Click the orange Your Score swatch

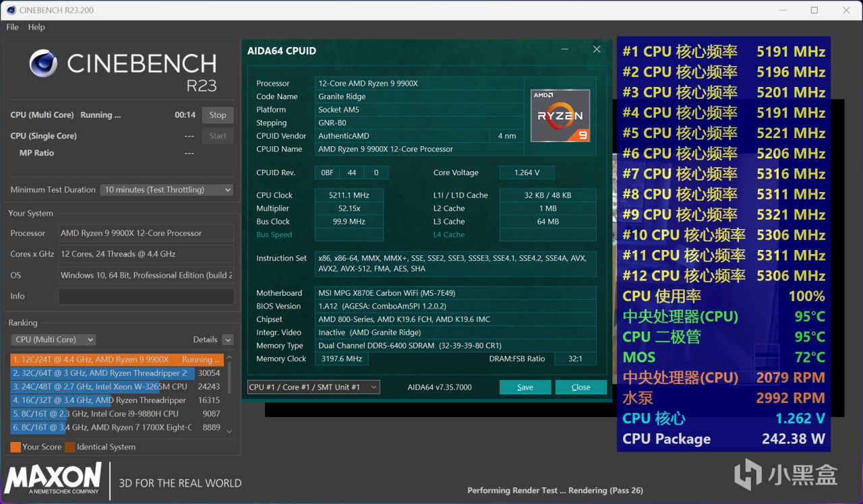[x=16, y=447]
